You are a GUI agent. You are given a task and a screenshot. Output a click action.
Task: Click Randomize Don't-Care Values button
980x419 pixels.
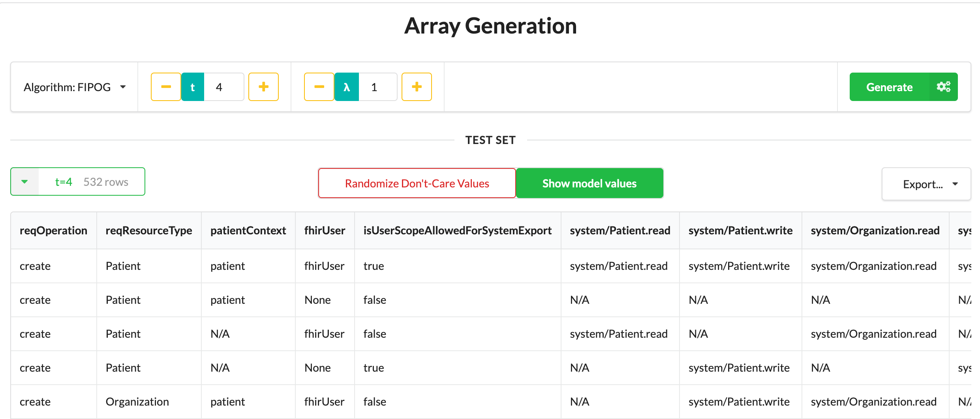point(417,183)
